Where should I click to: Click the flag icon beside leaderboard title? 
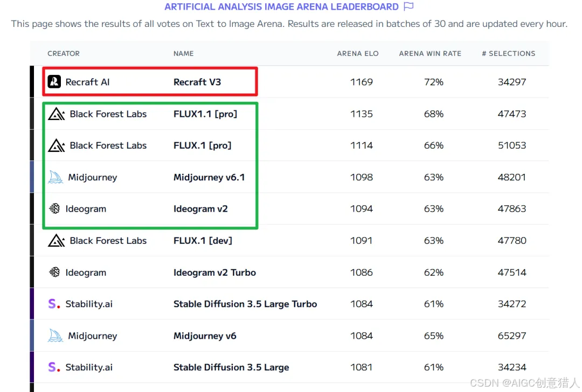tap(408, 6)
